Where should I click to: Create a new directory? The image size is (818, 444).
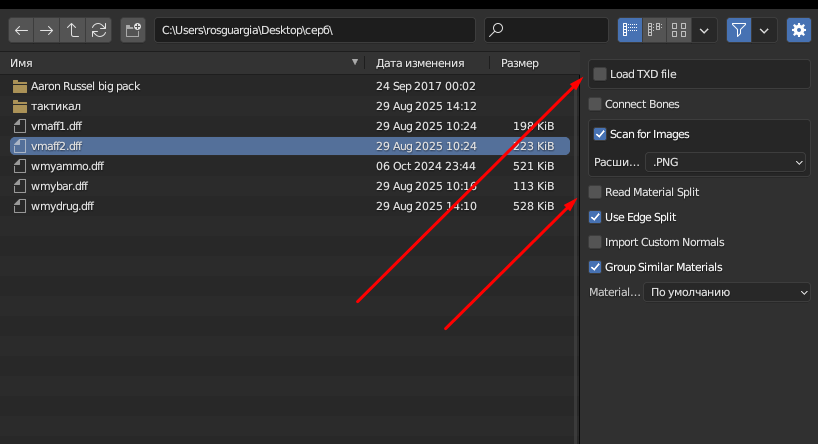point(134,30)
